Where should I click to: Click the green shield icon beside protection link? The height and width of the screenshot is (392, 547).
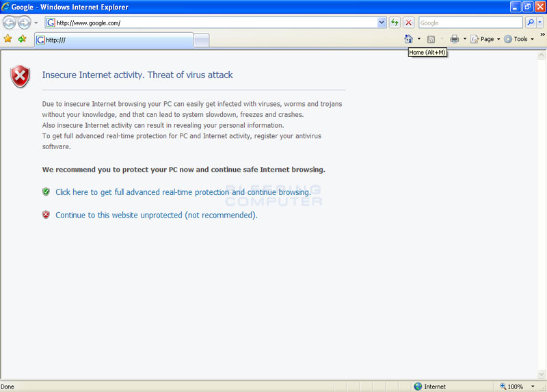[46, 192]
